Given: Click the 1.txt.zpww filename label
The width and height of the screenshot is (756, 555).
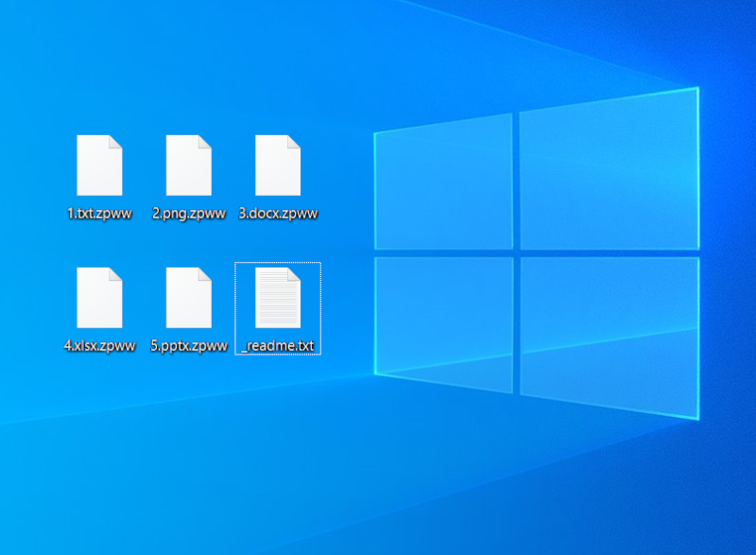Looking at the screenshot, I should point(99,214).
